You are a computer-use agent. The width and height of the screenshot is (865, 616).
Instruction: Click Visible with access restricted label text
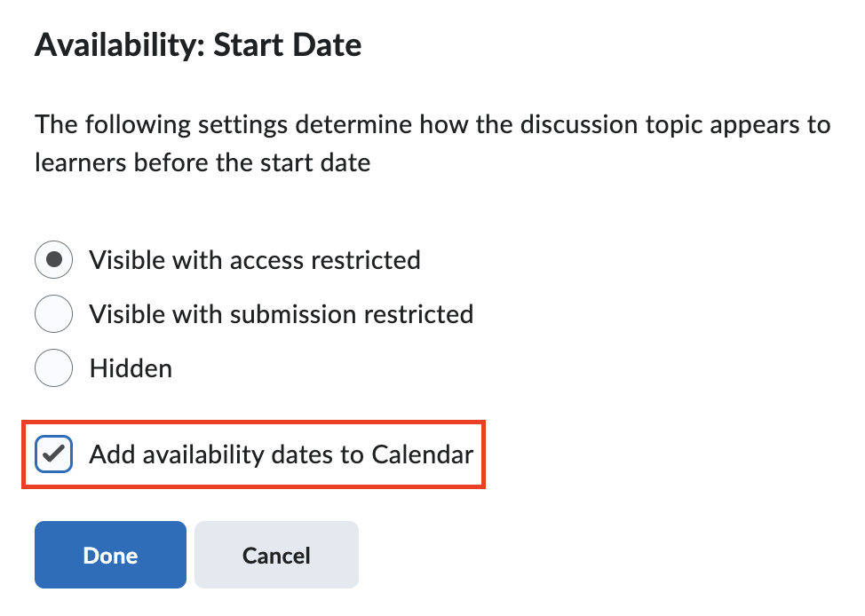click(253, 259)
